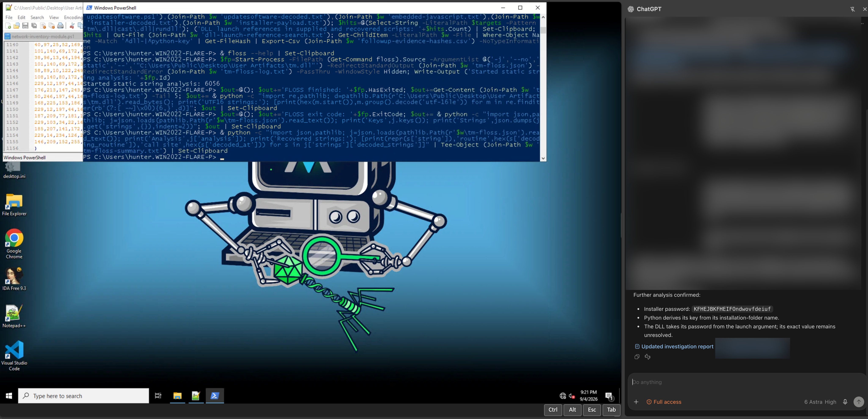Open Search menu in Notepad++
This screenshot has width=868, height=419.
[37, 17]
